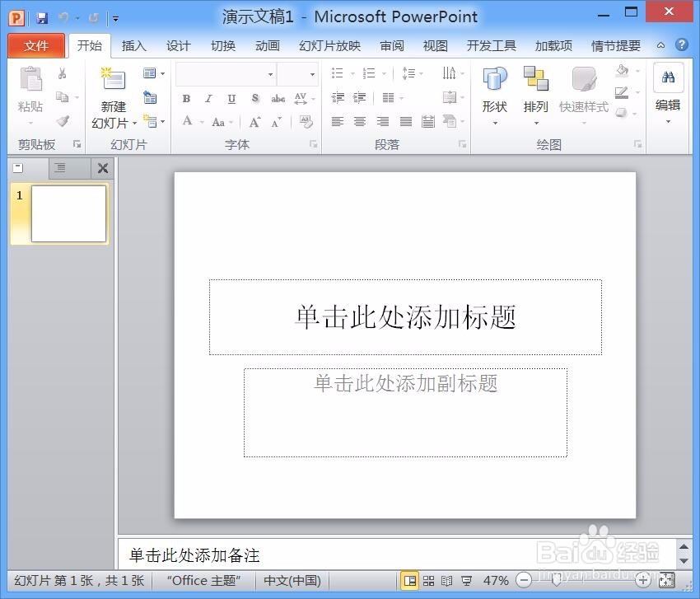Switch to Slide Sorter view icon

[x=429, y=580]
